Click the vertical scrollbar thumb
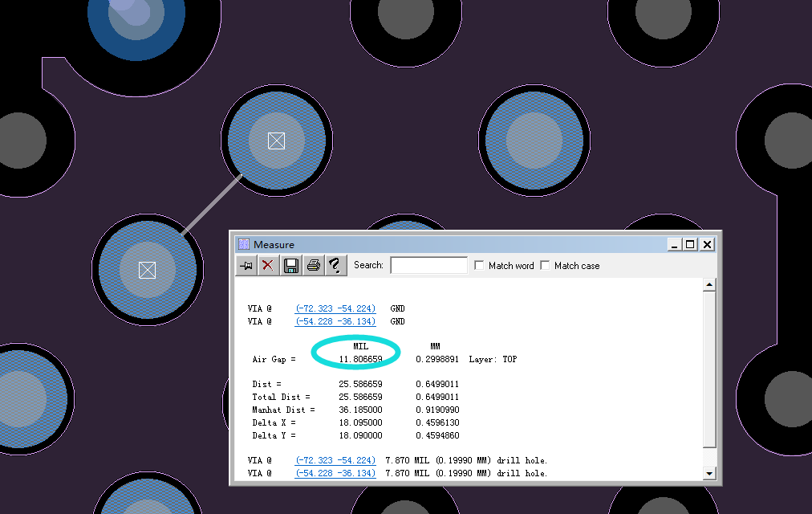Viewport: 812px width, 514px height. tap(709, 369)
